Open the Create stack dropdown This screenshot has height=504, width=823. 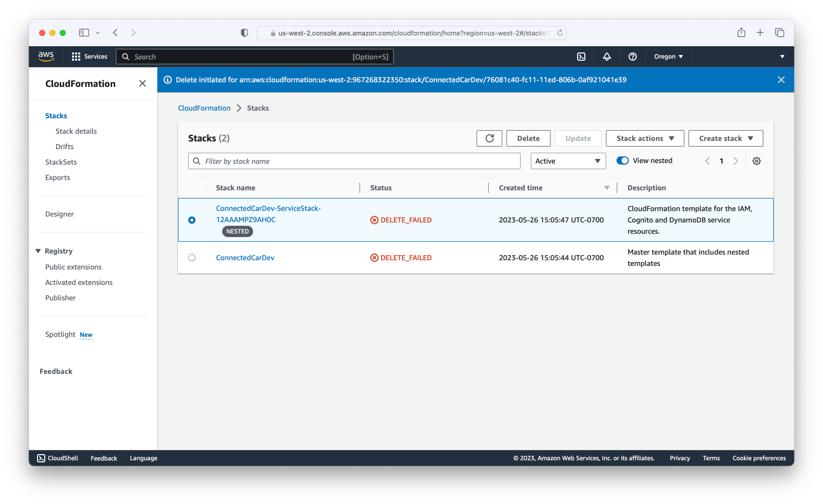click(726, 138)
